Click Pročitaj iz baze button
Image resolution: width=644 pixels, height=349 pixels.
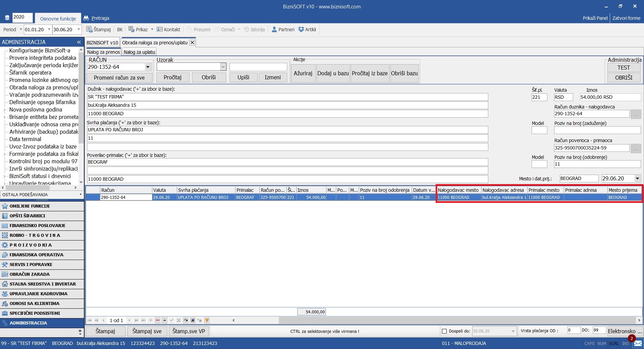point(370,73)
